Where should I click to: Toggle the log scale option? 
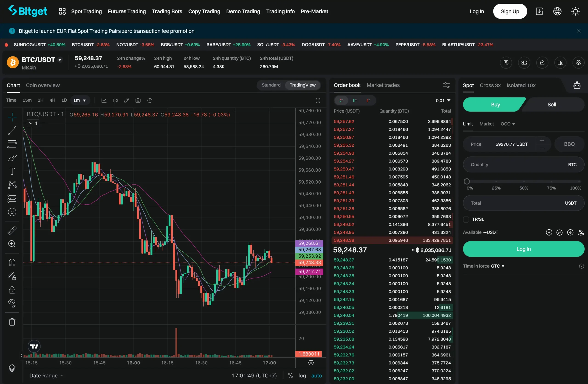coord(302,375)
